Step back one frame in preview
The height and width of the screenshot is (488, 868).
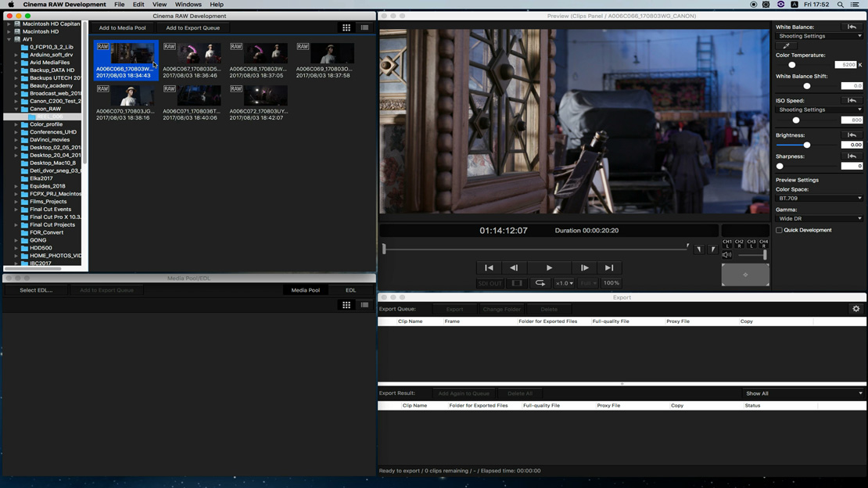click(x=514, y=267)
